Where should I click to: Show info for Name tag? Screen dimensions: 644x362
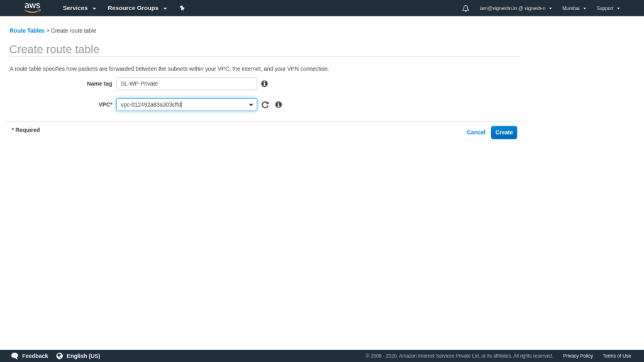click(265, 84)
